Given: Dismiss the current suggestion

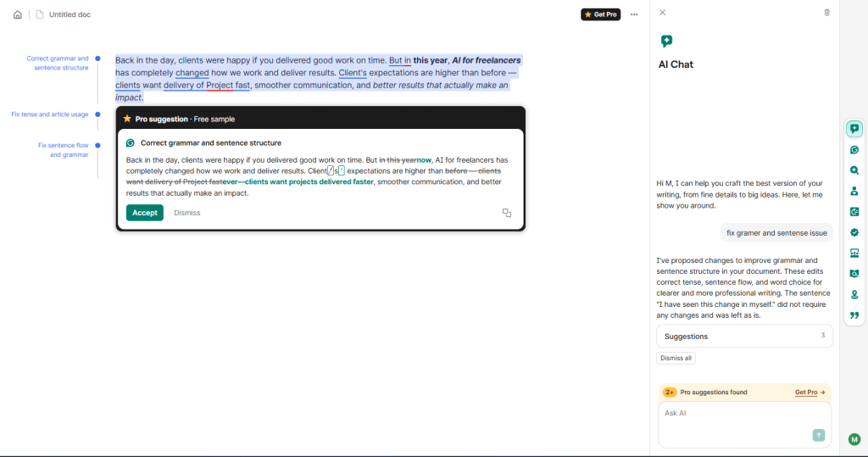Looking at the screenshot, I should (x=187, y=213).
